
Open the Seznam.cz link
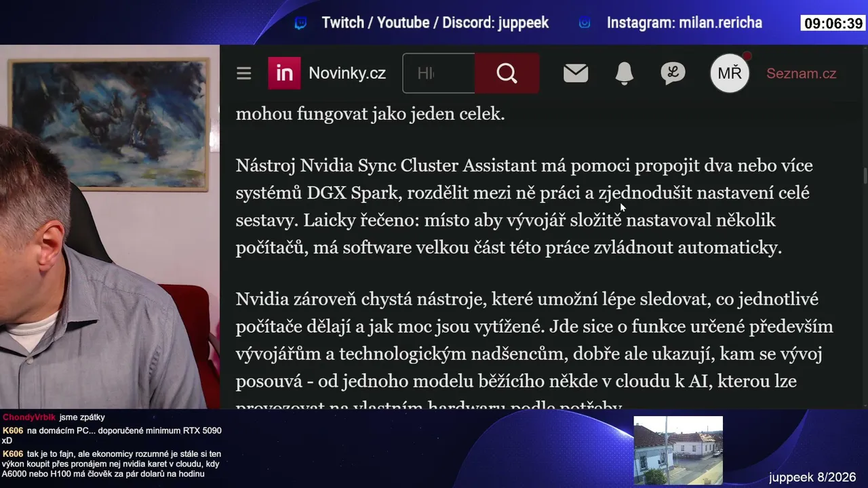click(x=801, y=73)
